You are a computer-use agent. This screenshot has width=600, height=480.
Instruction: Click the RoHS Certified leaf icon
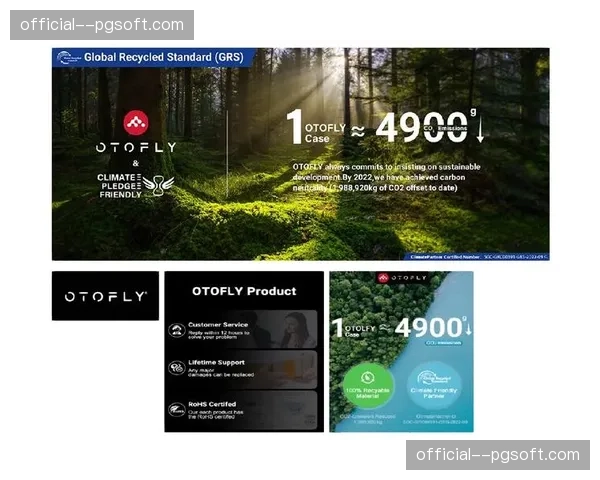(x=177, y=410)
